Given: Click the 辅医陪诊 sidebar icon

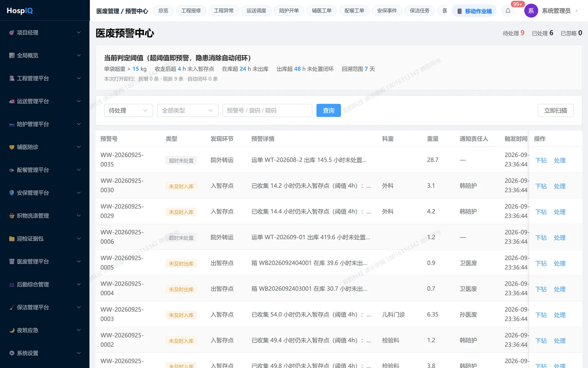Looking at the screenshot, I should click(x=12, y=147).
